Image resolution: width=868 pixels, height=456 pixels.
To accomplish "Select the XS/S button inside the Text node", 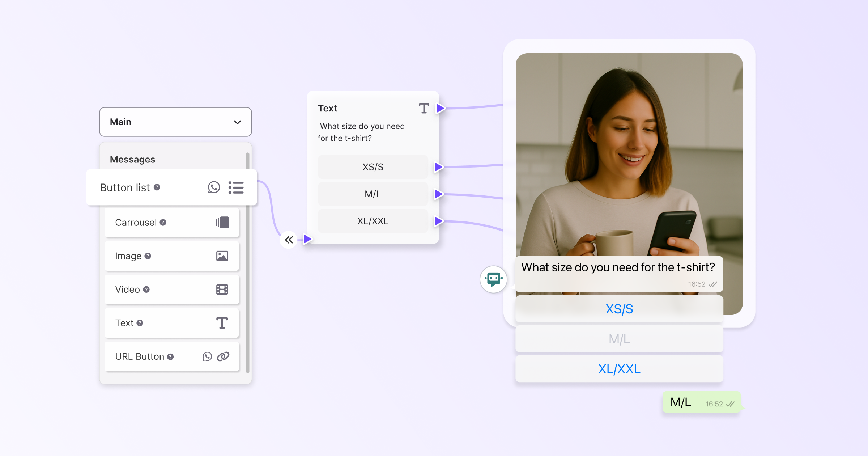I will coord(373,167).
